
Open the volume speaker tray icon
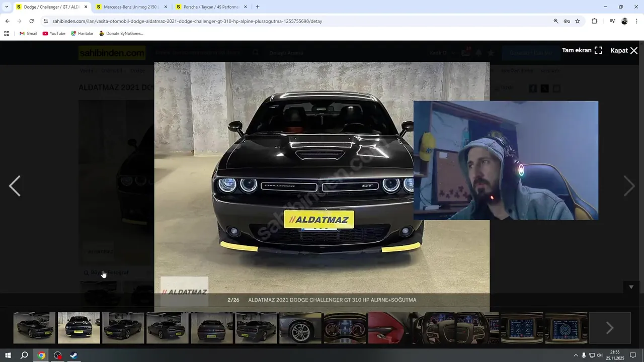click(599, 355)
